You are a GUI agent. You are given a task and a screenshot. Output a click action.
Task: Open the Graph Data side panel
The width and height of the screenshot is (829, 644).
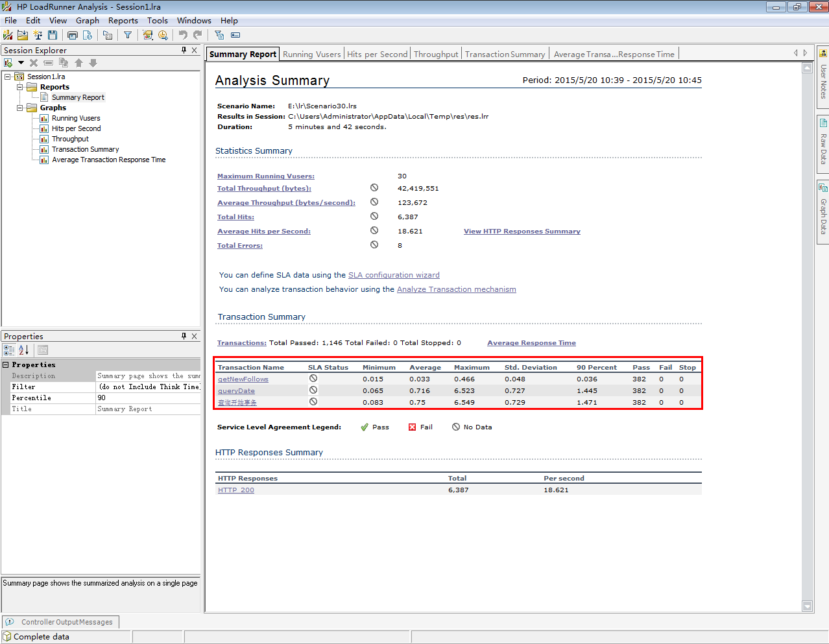click(823, 211)
